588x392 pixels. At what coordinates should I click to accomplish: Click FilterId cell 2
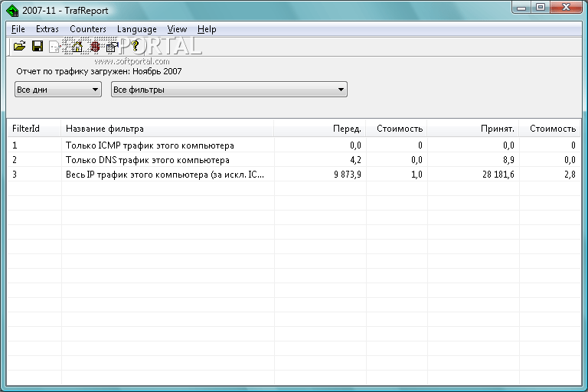point(15,160)
